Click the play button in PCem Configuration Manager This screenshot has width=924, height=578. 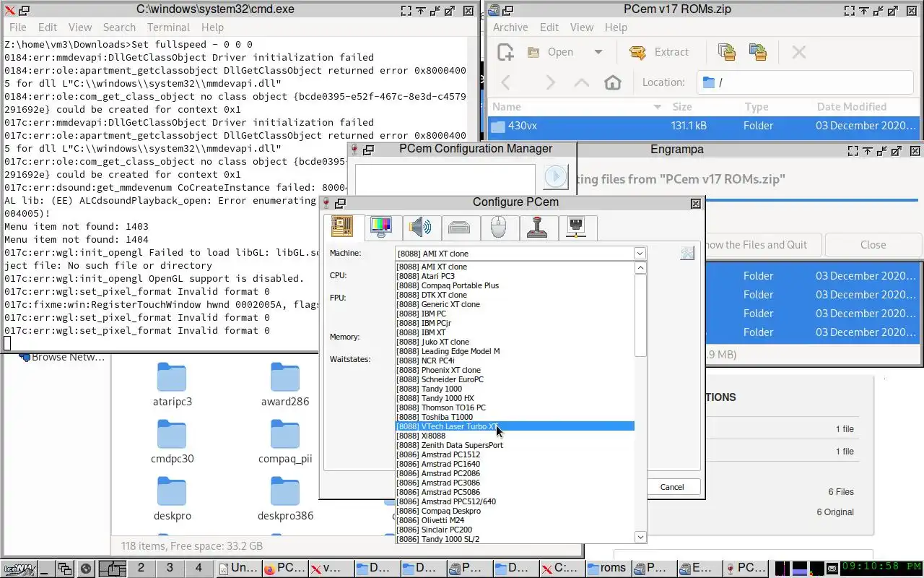(556, 176)
